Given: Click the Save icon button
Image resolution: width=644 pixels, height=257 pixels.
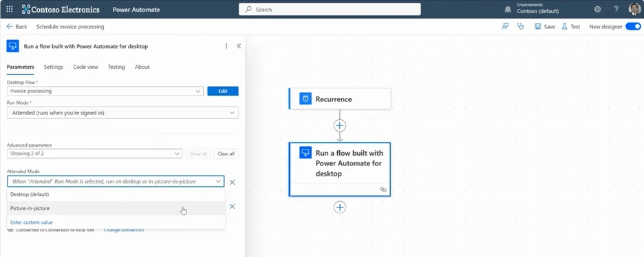Looking at the screenshot, I should point(545,26).
